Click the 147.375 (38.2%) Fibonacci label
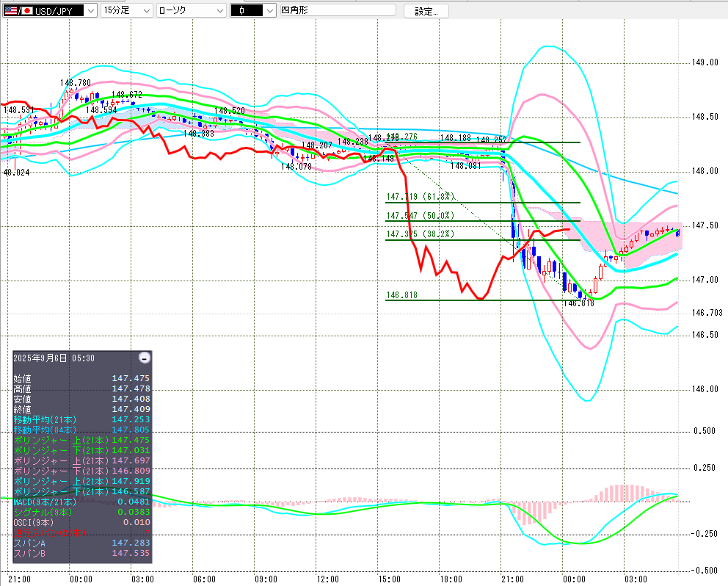 click(x=421, y=234)
